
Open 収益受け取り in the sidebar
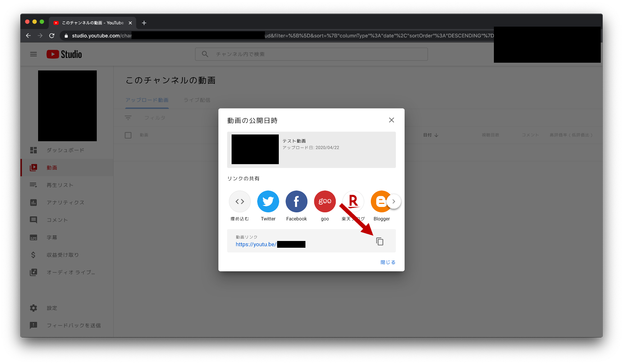pos(67,255)
